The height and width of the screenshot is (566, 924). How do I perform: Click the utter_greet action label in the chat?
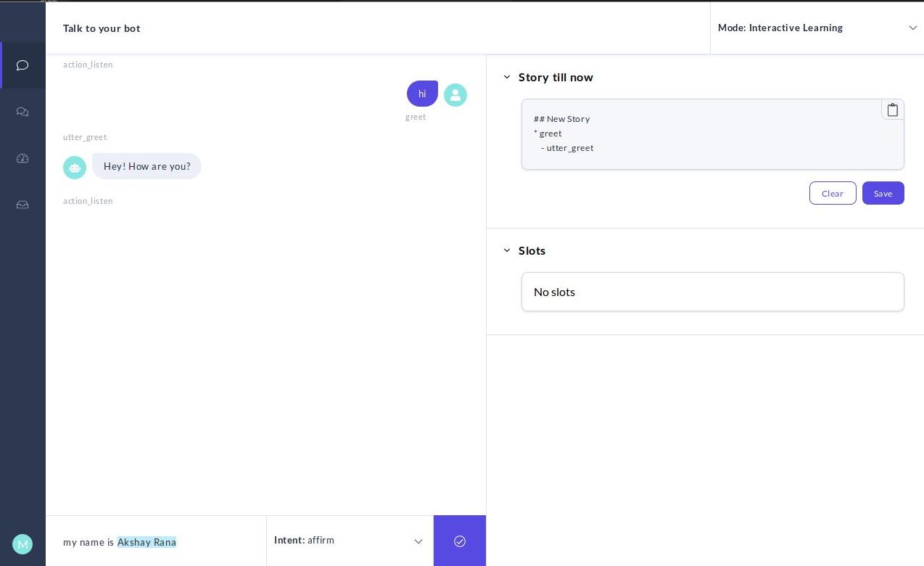tap(84, 137)
